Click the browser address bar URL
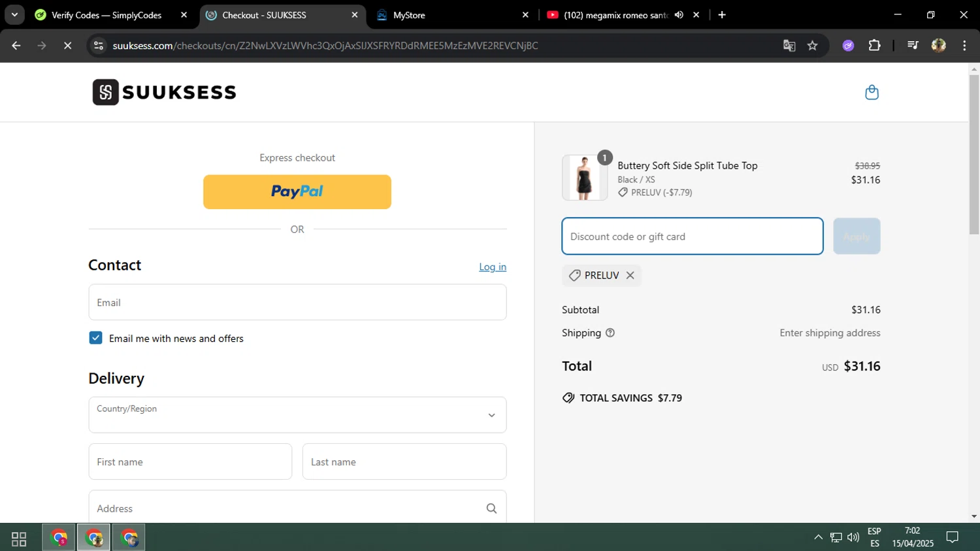 coord(325,45)
